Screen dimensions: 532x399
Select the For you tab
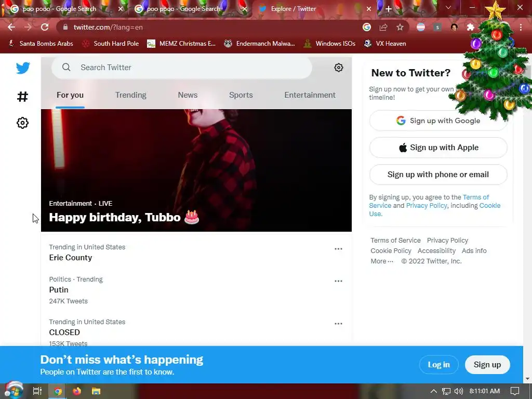click(x=70, y=95)
